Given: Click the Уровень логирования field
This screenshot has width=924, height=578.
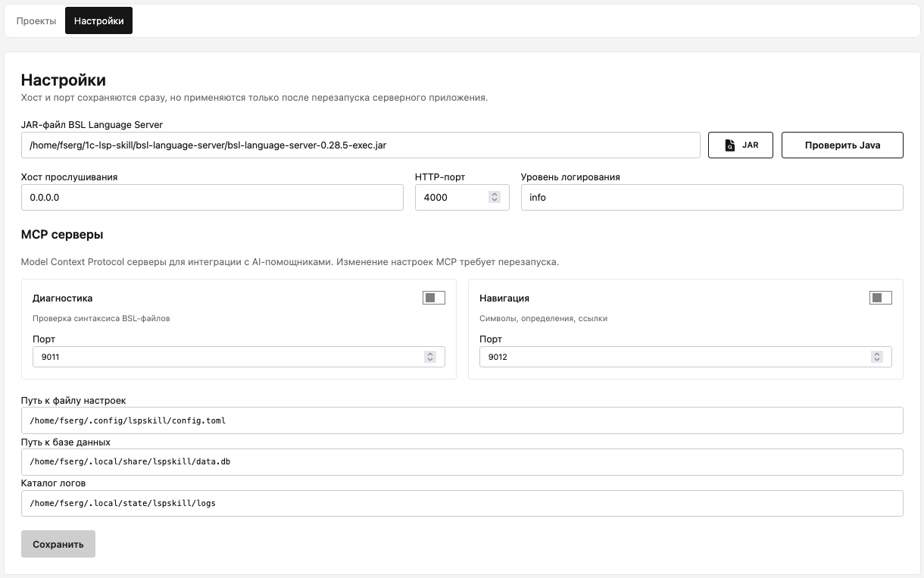Looking at the screenshot, I should tap(712, 197).
